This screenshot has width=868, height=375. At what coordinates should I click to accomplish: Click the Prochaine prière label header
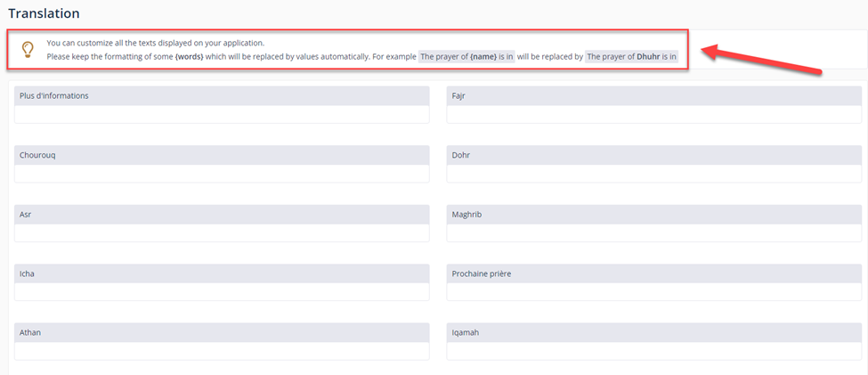[x=654, y=273]
